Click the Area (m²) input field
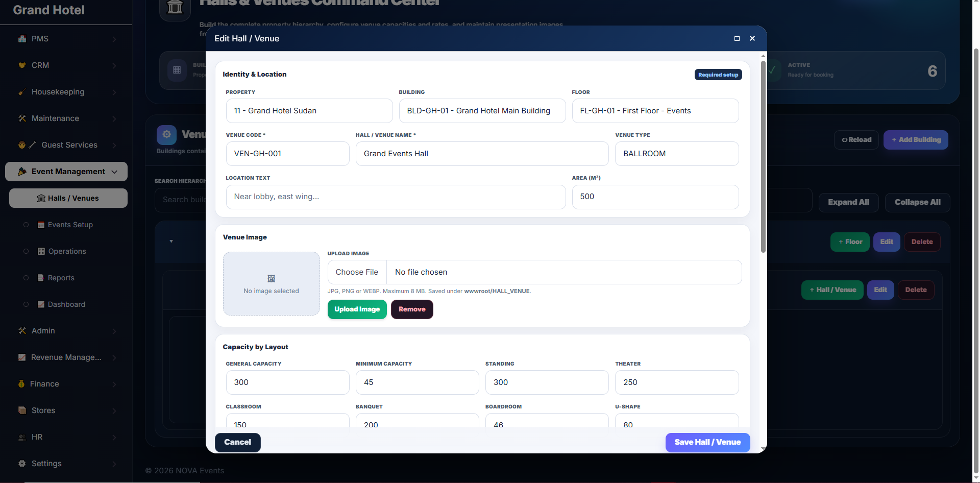Image resolution: width=980 pixels, height=483 pixels. (655, 197)
